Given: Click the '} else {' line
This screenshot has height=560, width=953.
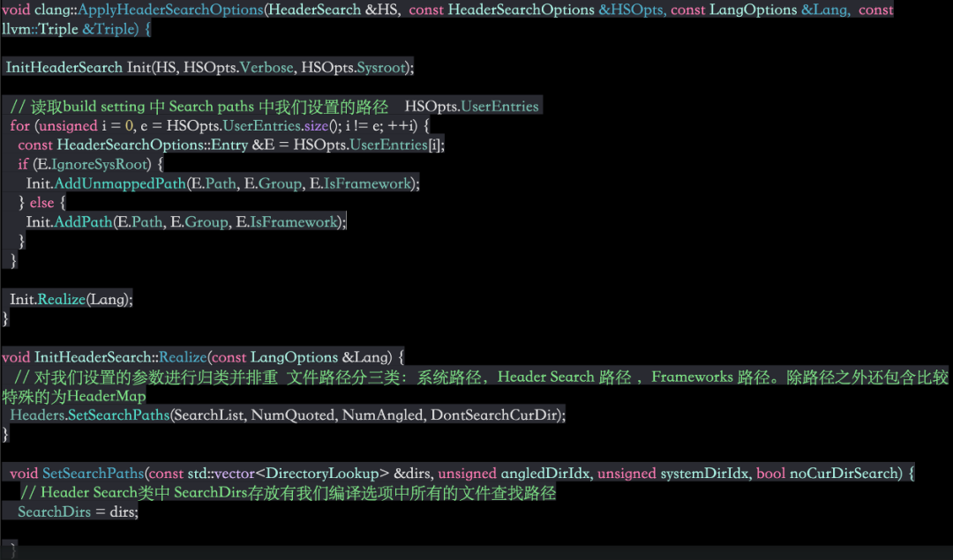Looking at the screenshot, I should (x=42, y=203).
